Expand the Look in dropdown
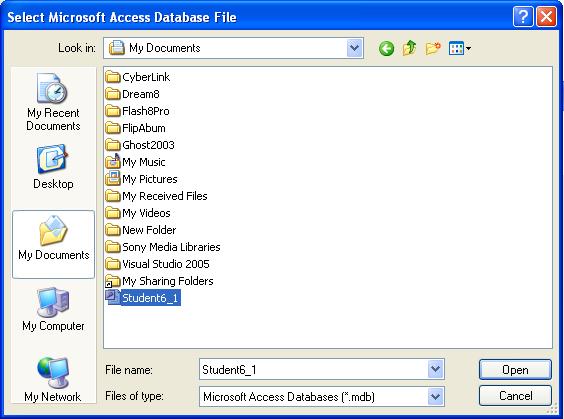The height and width of the screenshot is (419, 564). [354, 48]
